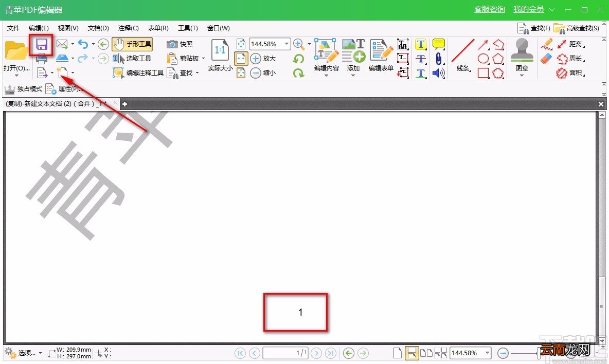Select the Rectangle shape tool
Viewport: 609px width, 364px height.
click(x=483, y=73)
